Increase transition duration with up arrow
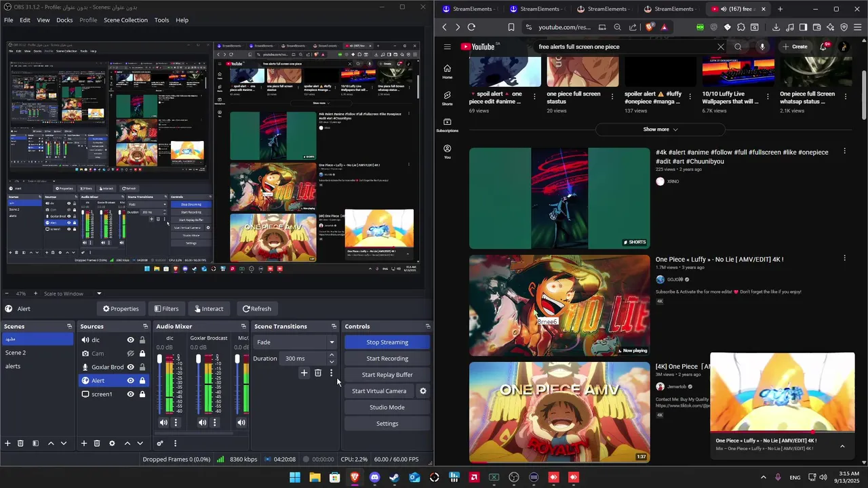 [332, 355]
